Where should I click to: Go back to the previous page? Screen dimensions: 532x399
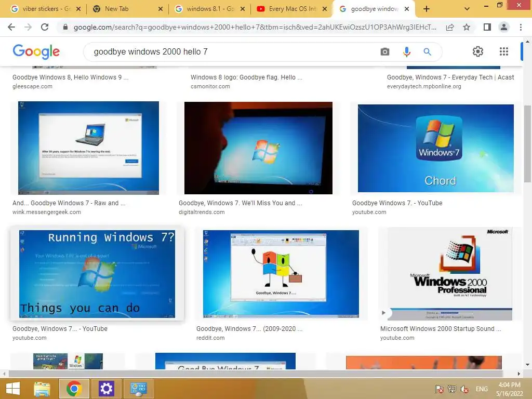tap(11, 27)
